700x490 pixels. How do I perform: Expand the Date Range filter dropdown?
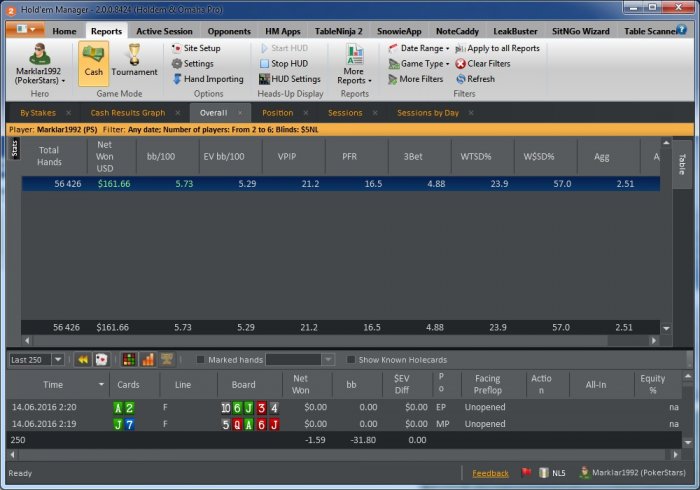pos(418,48)
